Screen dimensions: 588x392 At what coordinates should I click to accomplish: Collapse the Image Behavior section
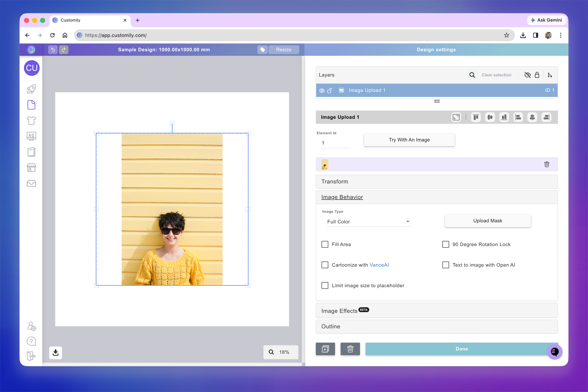[437, 197]
